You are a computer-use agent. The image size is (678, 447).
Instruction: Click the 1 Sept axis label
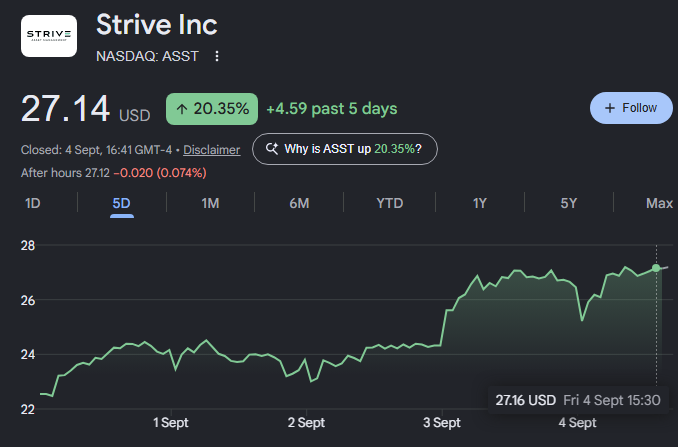pos(171,422)
